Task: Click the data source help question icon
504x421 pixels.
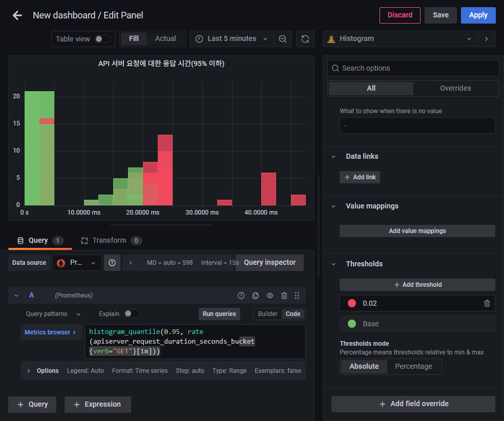Action: point(112,263)
